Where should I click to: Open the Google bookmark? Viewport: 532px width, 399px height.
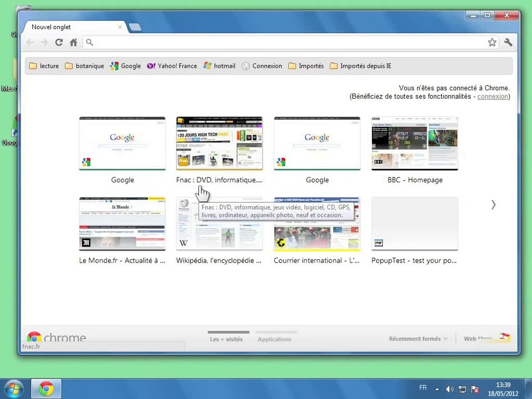pyautogui.click(x=126, y=66)
